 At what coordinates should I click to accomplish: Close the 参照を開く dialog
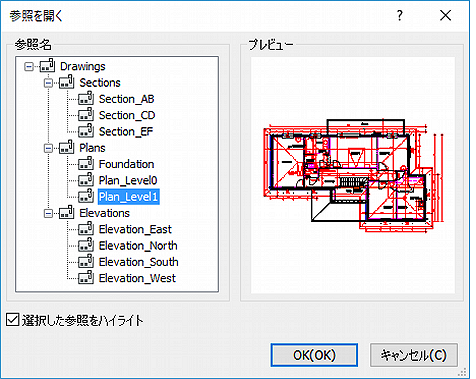pos(445,15)
